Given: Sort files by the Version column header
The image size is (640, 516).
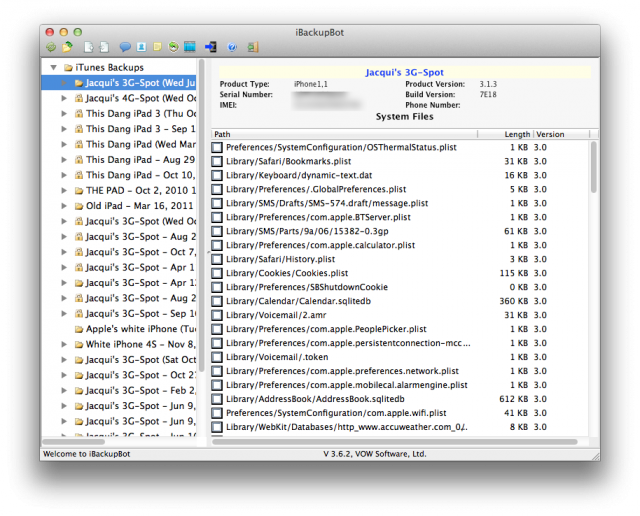Looking at the screenshot, I should coord(562,134).
